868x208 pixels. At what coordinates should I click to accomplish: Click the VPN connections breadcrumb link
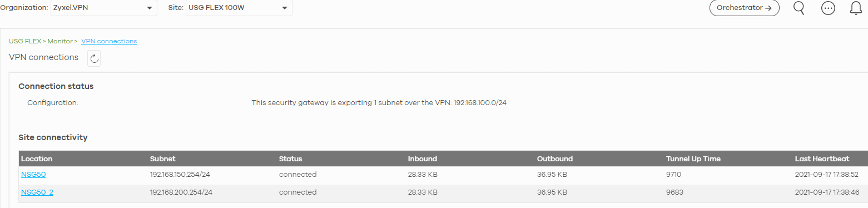click(x=109, y=41)
